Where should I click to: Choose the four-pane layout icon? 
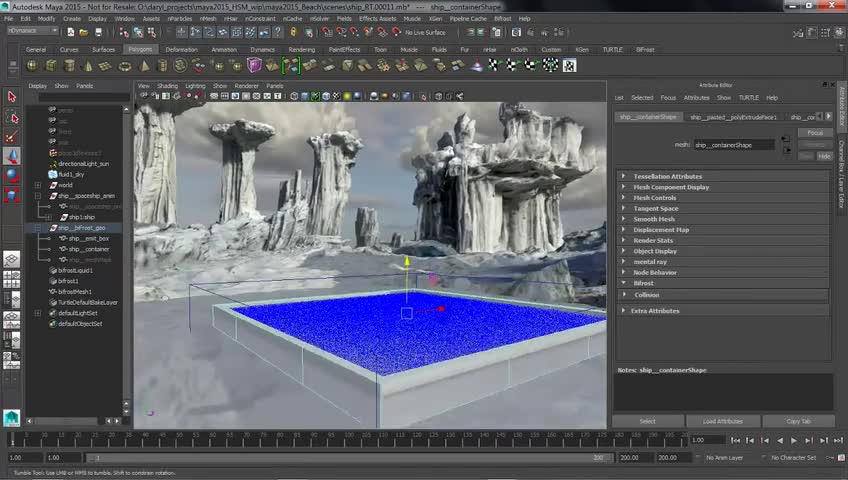point(11,279)
